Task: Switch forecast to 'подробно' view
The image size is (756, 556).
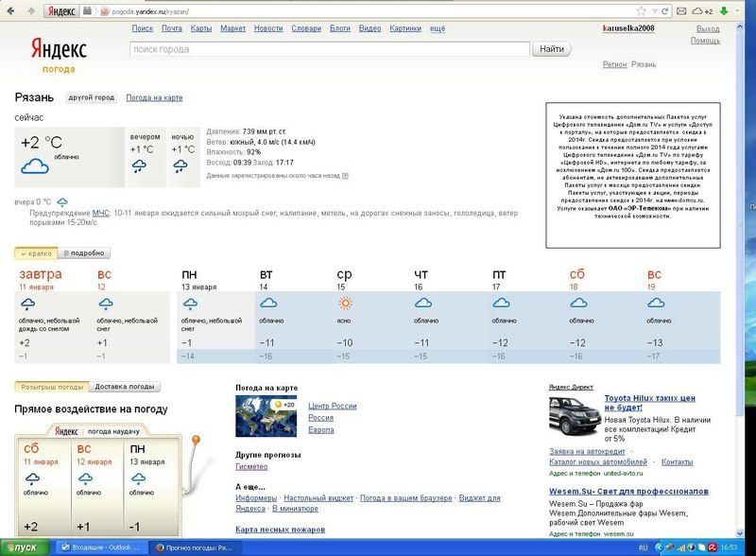Action: 83,253
